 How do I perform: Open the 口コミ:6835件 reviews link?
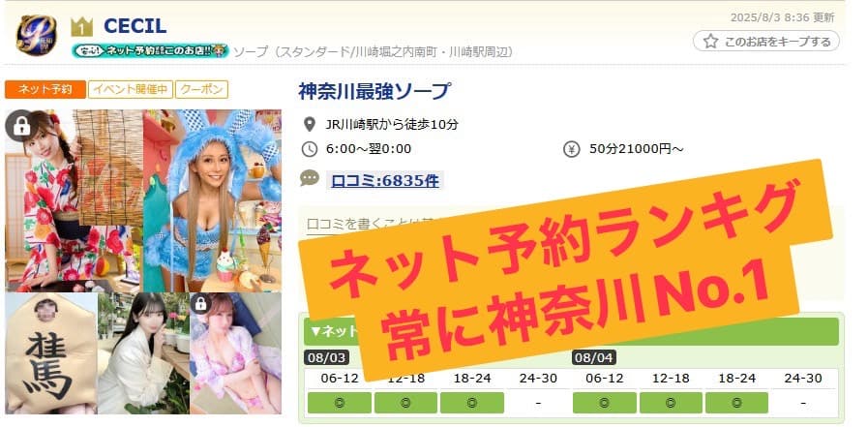385,180
